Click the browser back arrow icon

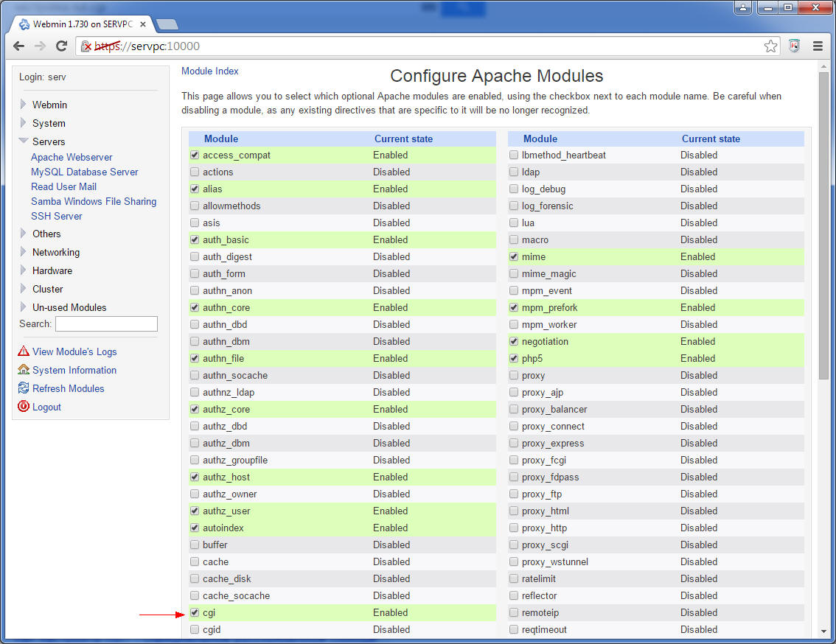(18, 46)
